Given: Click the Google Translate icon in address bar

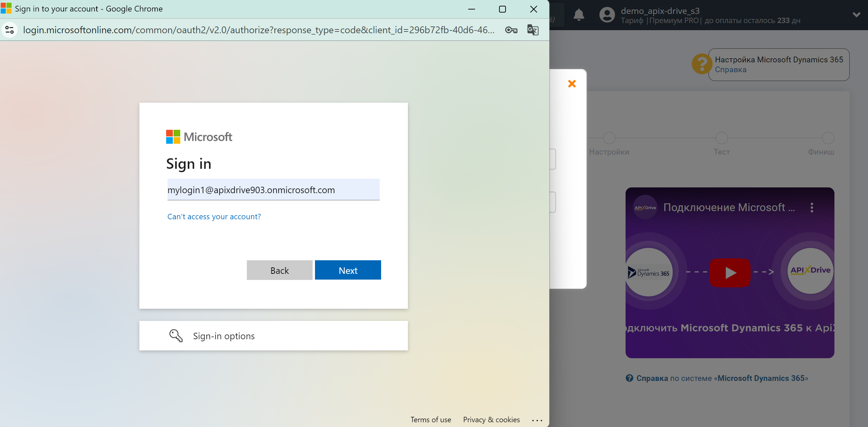Looking at the screenshot, I should tap(533, 30).
